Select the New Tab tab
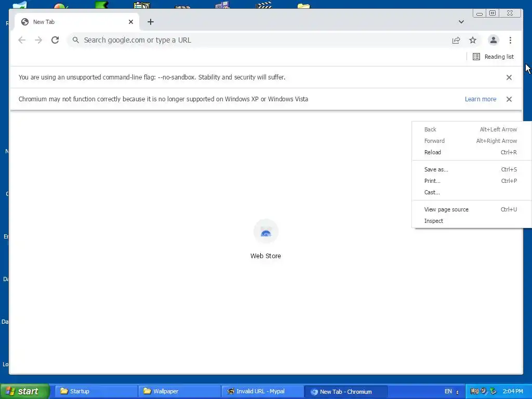 coord(77,22)
